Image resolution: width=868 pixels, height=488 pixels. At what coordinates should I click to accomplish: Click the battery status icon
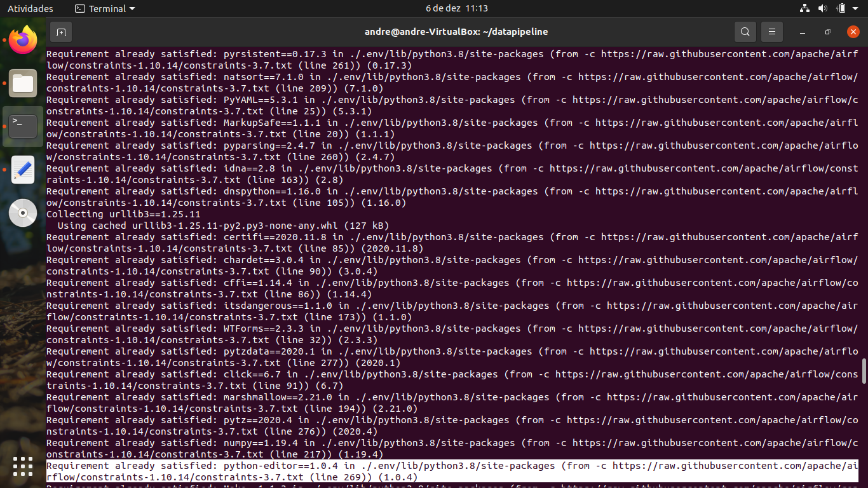(841, 8)
